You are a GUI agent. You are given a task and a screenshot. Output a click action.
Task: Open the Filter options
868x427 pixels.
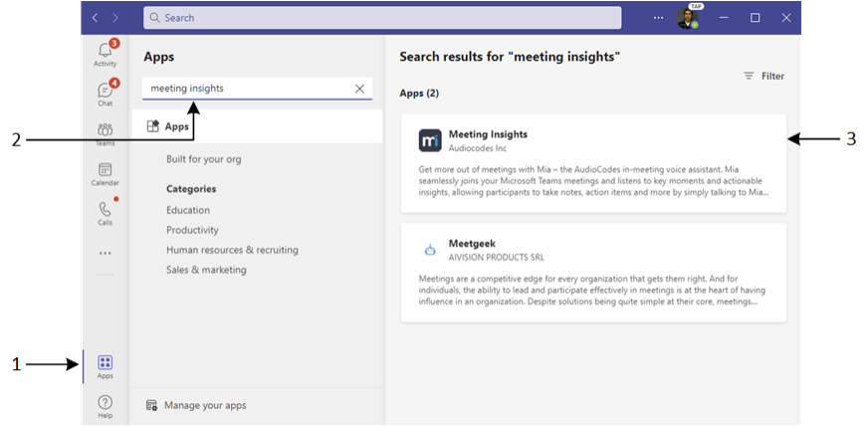coord(763,76)
